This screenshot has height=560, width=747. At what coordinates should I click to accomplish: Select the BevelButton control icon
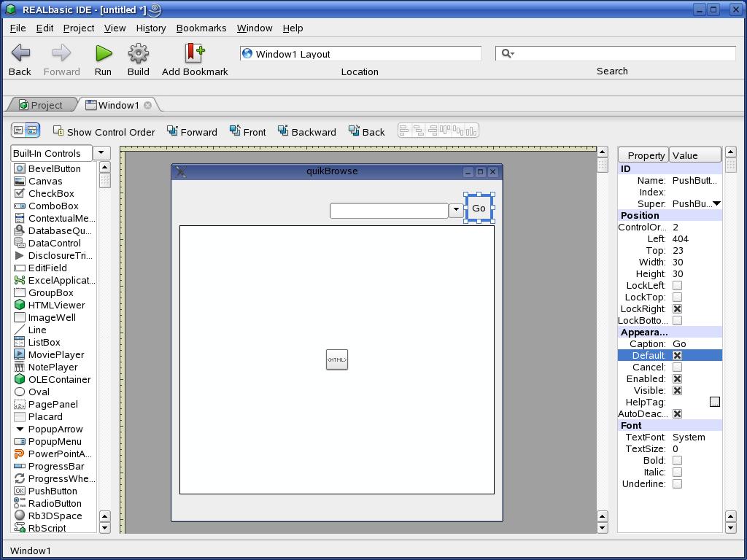pos(20,168)
